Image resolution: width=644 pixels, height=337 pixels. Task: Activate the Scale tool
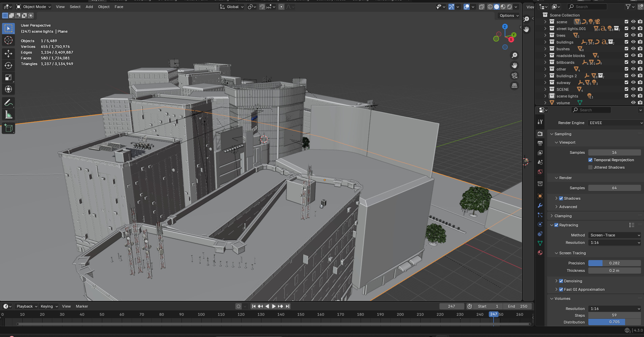tap(8, 77)
